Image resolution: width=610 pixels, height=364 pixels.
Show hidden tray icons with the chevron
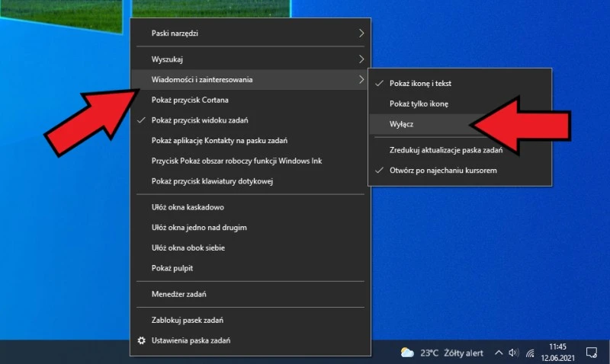click(498, 353)
